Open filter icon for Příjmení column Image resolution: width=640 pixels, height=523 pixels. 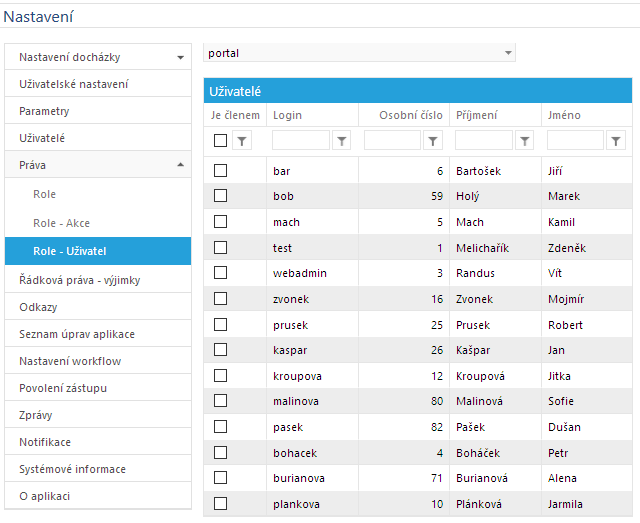coord(524,141)
